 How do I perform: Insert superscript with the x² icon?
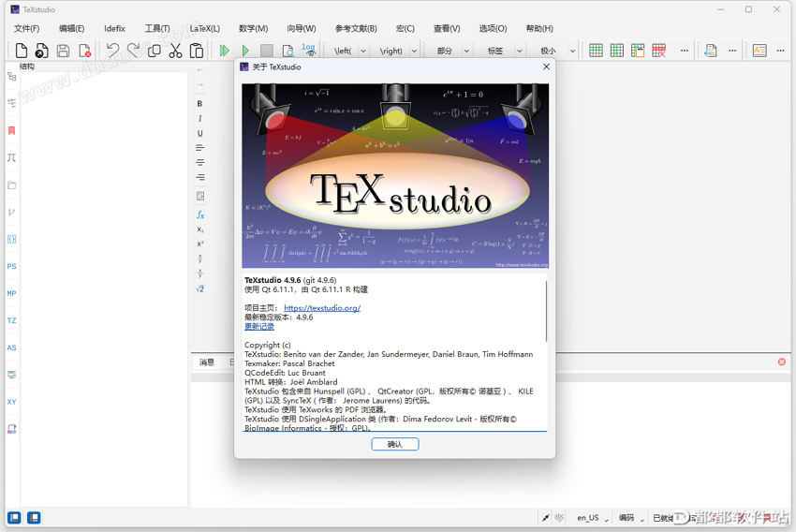pos(200,244)
